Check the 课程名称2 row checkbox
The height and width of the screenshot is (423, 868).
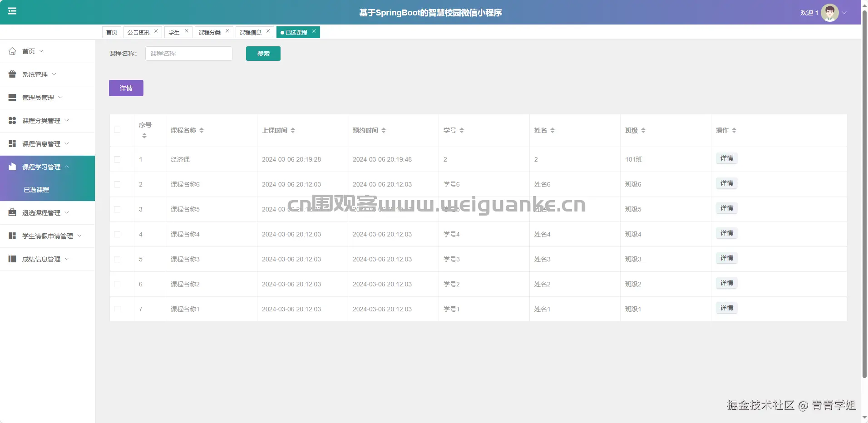tap(117, 284)
